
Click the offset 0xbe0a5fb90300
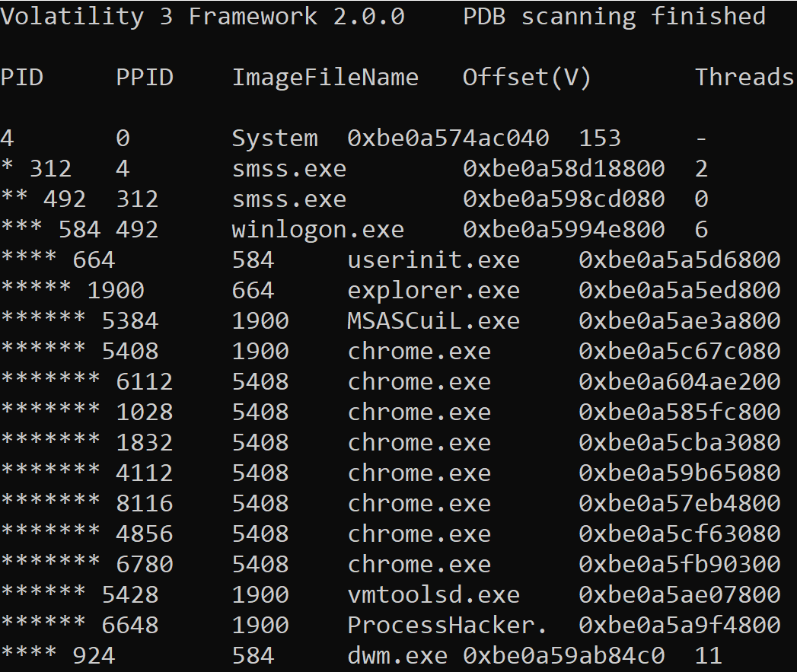pyautogui.click(x=679, y=564)
